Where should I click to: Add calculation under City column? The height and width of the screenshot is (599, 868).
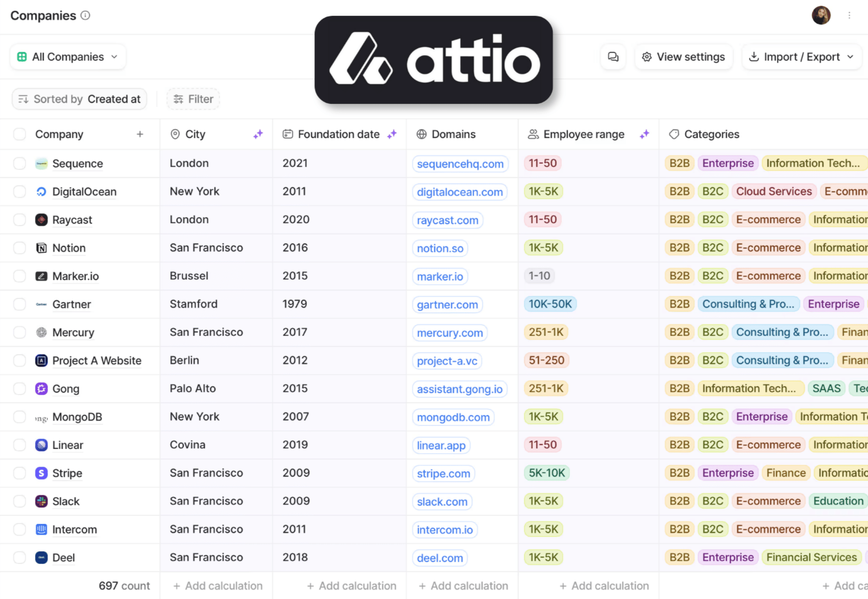click(x=218, y=586)
